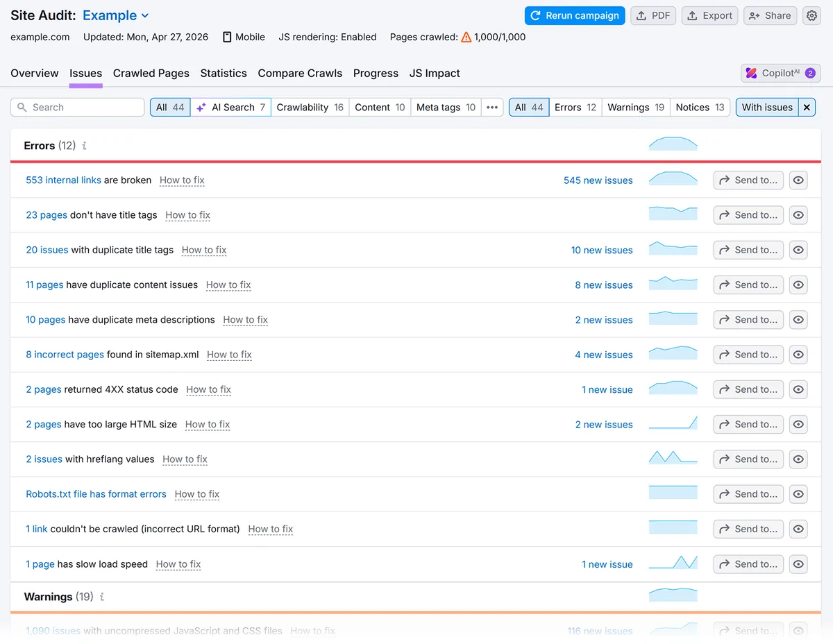
Task: Hide the hreflang values issue
Action: coord(798,459)
